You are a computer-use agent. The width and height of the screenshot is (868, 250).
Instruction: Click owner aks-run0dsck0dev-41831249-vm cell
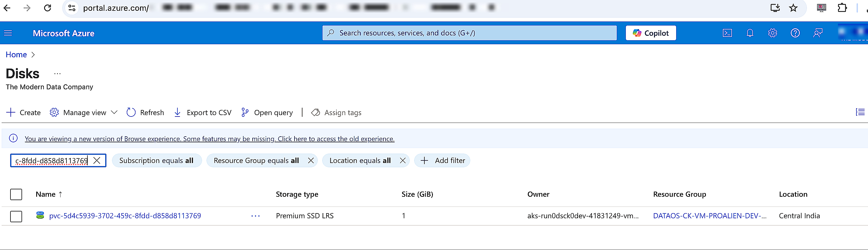coord(583,216)
